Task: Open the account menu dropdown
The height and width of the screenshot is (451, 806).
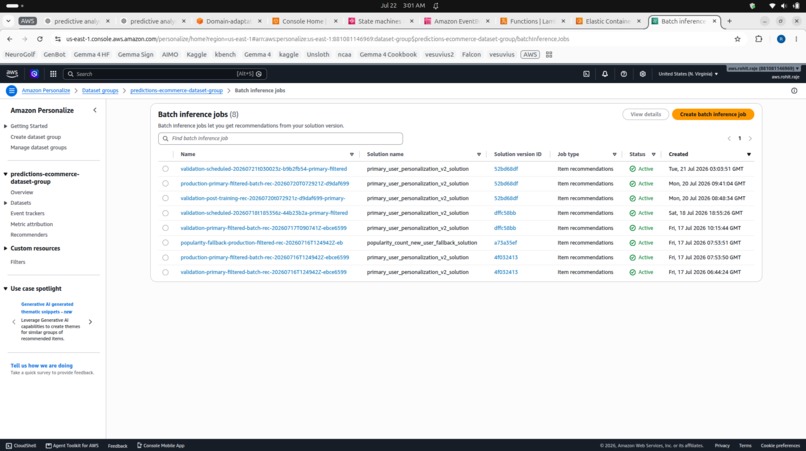Action: (763, 68)
